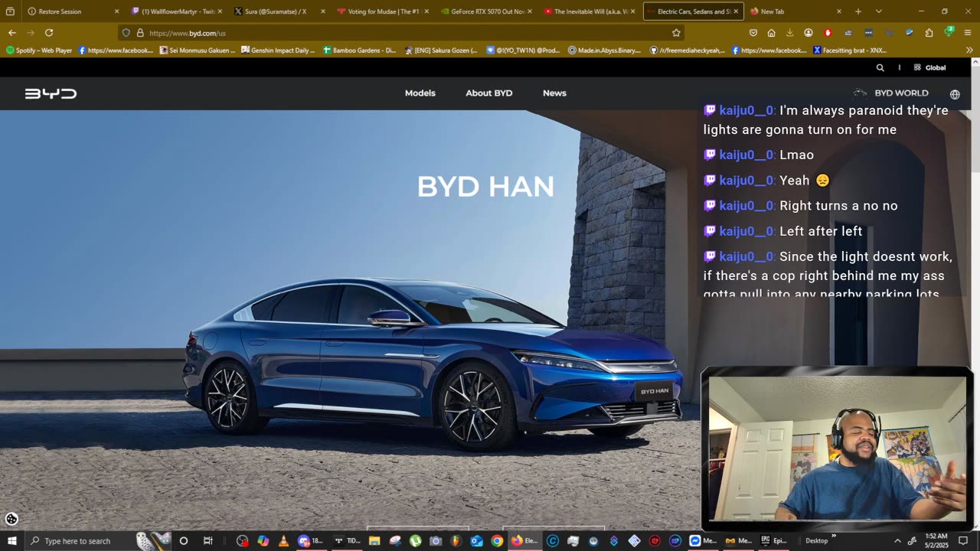Open Task View on the taskbar
Image resolution: width=980 pixels, height=551 pixels.
tap(207, 541)
